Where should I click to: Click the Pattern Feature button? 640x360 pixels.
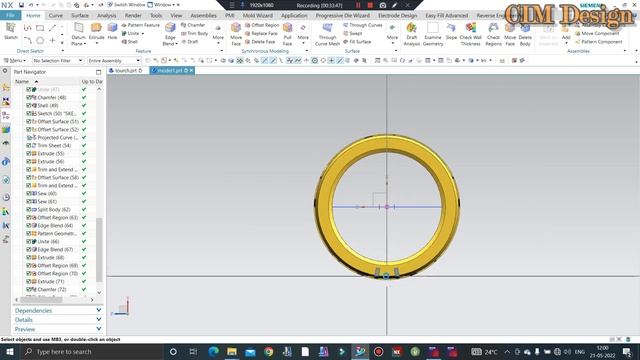(140, 25)
